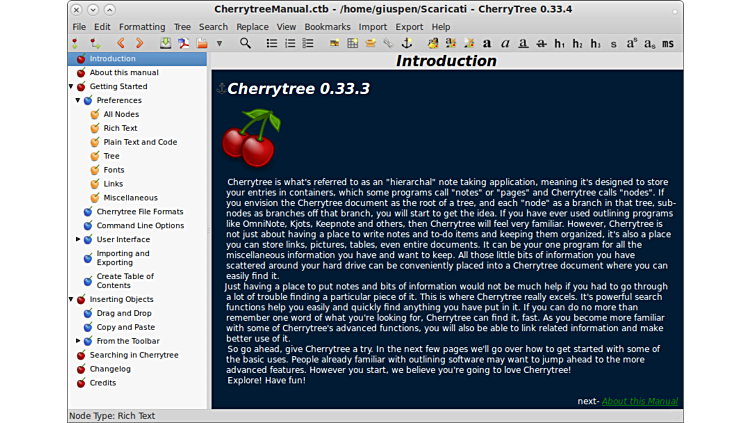
Task: Collapse the Inserting Objects tree node
Action: point(70,300)
